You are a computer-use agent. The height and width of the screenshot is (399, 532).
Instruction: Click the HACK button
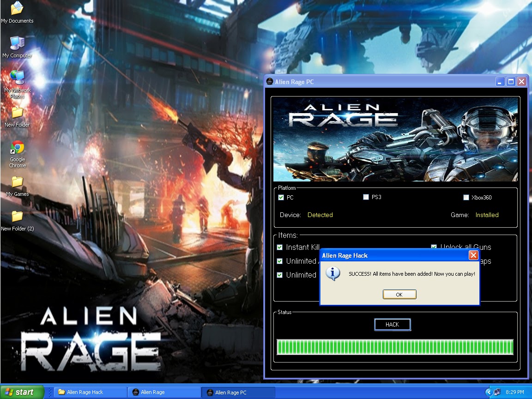[393, 325]
